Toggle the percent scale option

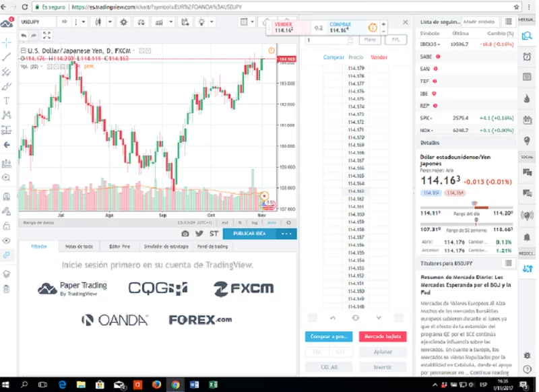coord(240,223)
